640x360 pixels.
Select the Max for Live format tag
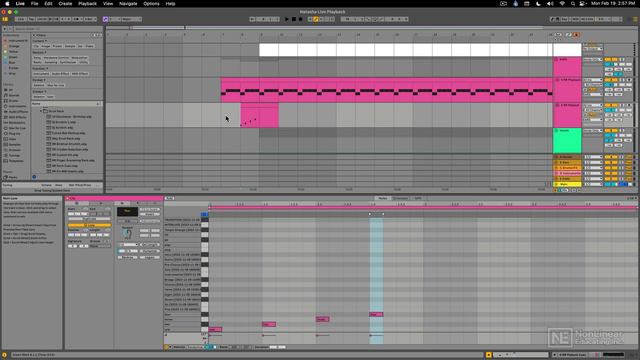click(x=56, y=85)
